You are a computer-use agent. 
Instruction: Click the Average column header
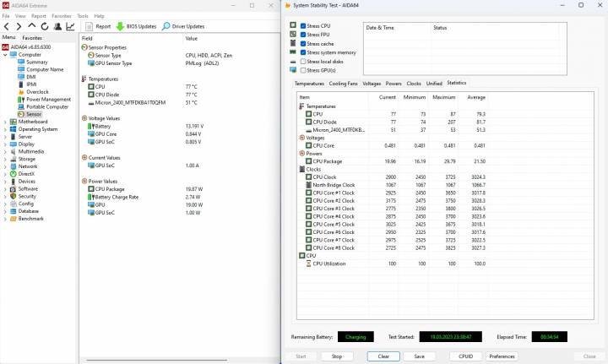point(476,97)
